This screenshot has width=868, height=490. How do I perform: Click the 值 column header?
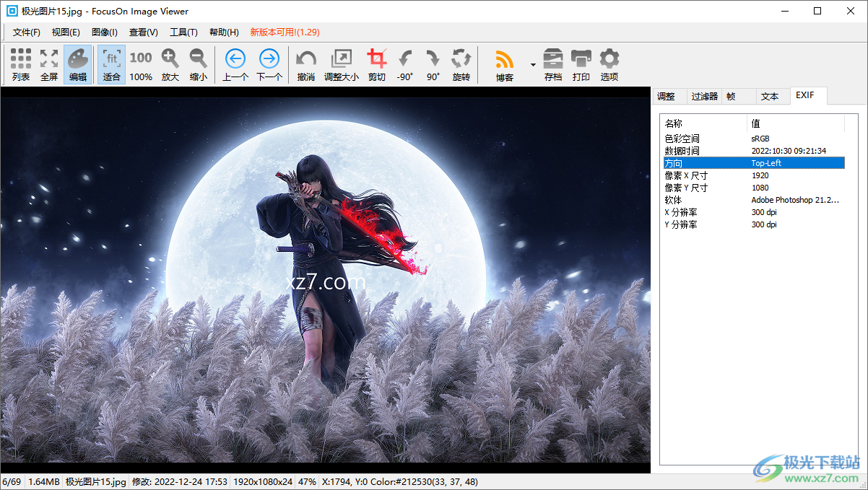click(796, 123)
